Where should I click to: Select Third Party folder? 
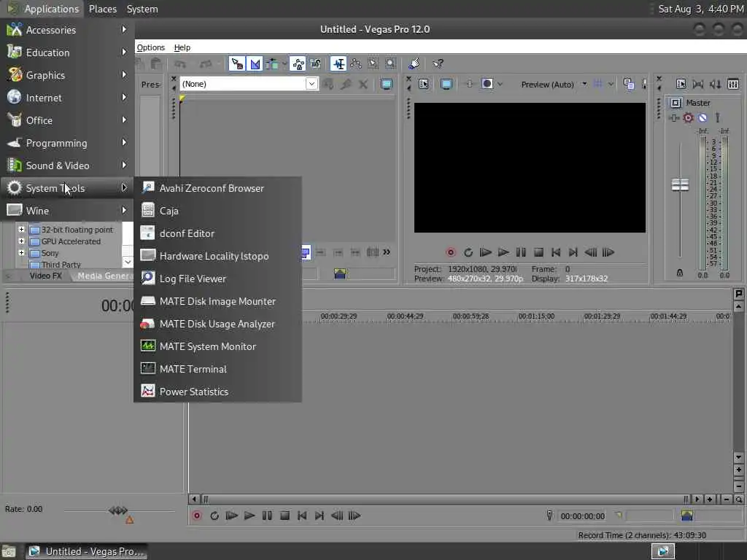click(x=61, y=265)
